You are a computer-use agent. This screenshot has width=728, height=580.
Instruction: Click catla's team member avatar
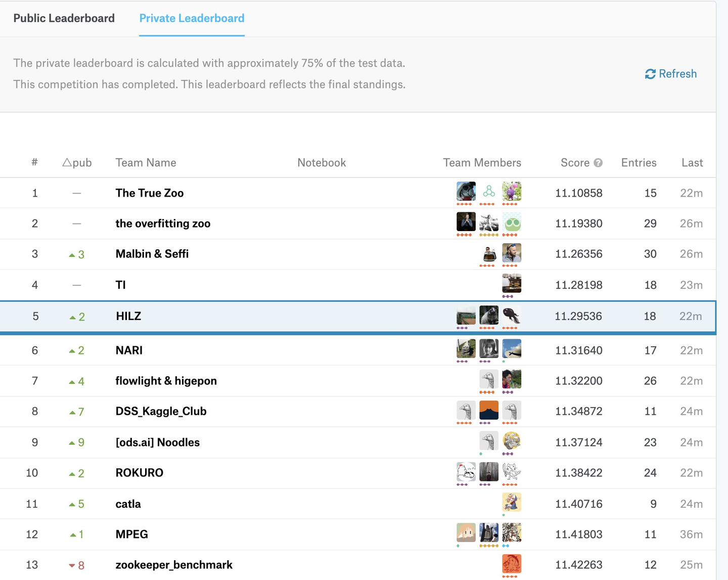(512, 502)
